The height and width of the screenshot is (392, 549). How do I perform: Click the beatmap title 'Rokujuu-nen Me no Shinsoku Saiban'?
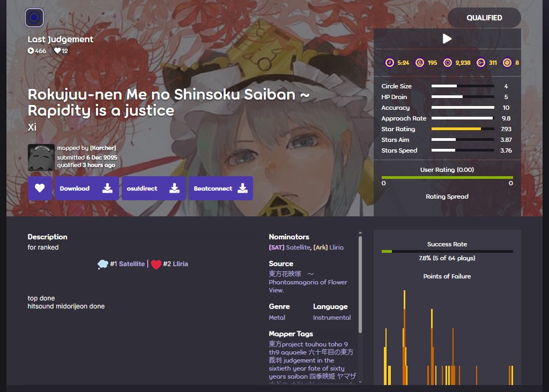[169, 102]
